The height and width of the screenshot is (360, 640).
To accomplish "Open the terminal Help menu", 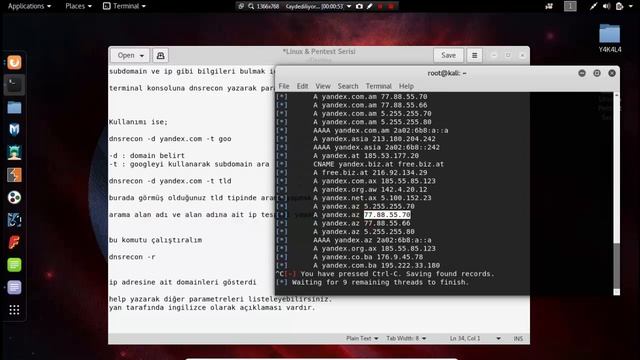I will pyautogui.click(x=406, y=86).
